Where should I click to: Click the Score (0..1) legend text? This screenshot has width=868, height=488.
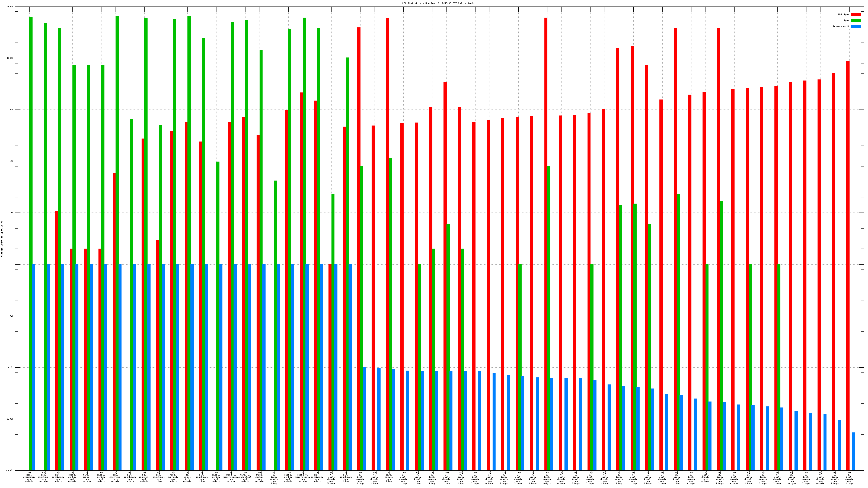click(x=841, y=26)
